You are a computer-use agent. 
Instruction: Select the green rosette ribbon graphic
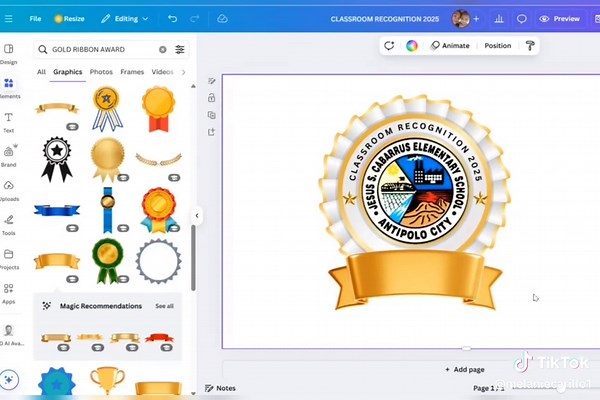point(108,261)
